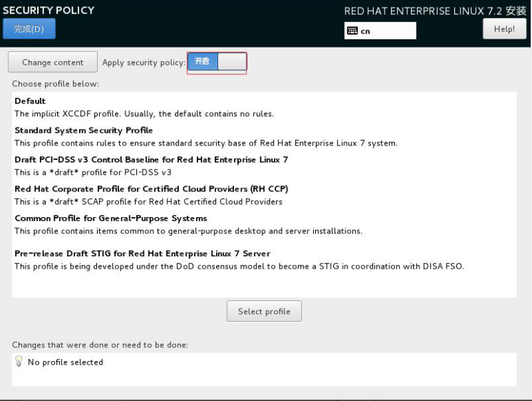The height and width of the screenshot is (401, 532).
Task: Toggle the Apply security policy switch
Action: click(217, 61)
